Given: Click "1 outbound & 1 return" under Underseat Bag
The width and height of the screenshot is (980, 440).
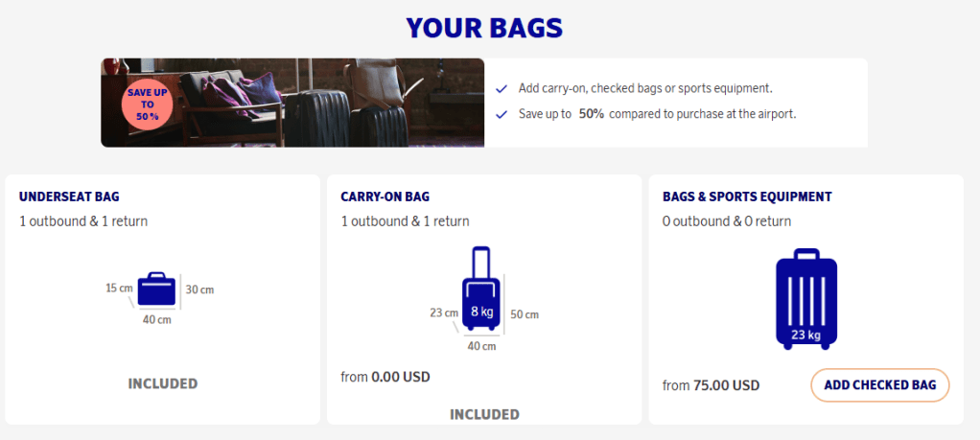Looking at the screenshot, I should point(83,221).
